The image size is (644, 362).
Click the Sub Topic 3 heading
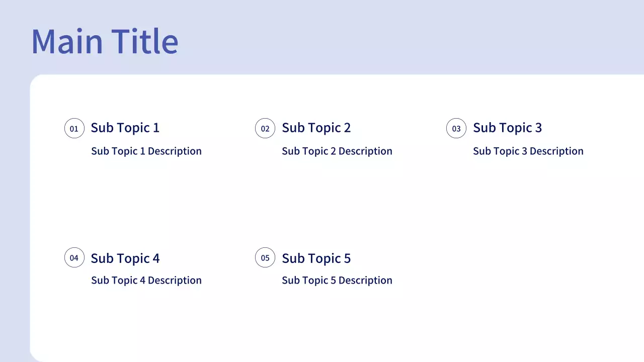(x=507, y=128)
